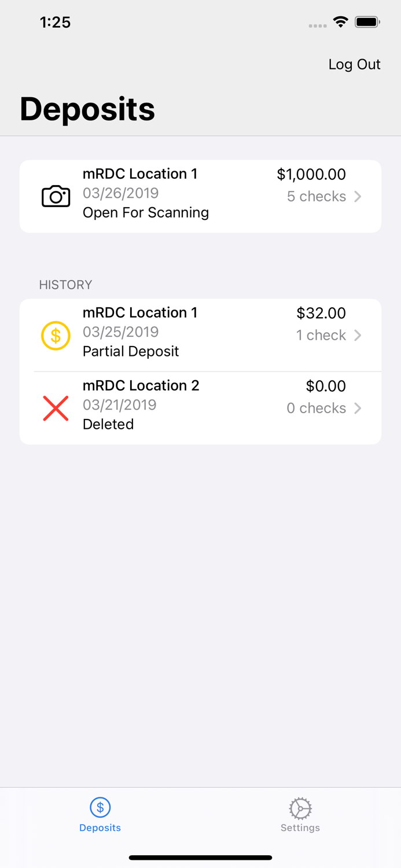401x868 pixels.
Task: Switch to the Deposits tab
Action: coord(100,814)
